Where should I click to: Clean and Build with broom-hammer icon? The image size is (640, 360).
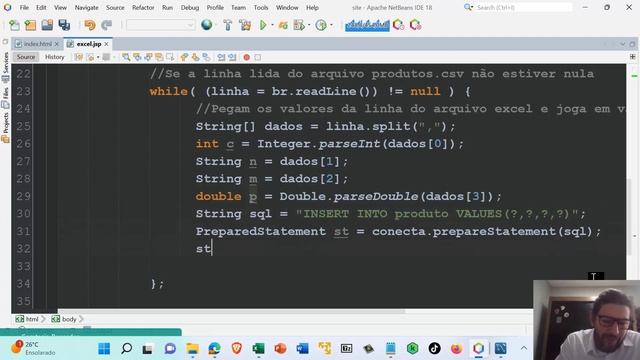[x=245, y=25]
